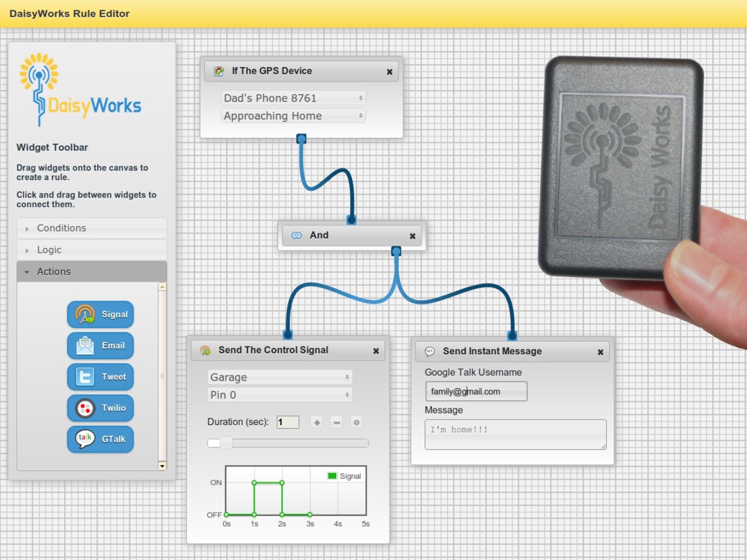Click the DaisyWorks Rule Editor title
The height and width of the screenshot is (560, 747).
[x=69, y=13]
